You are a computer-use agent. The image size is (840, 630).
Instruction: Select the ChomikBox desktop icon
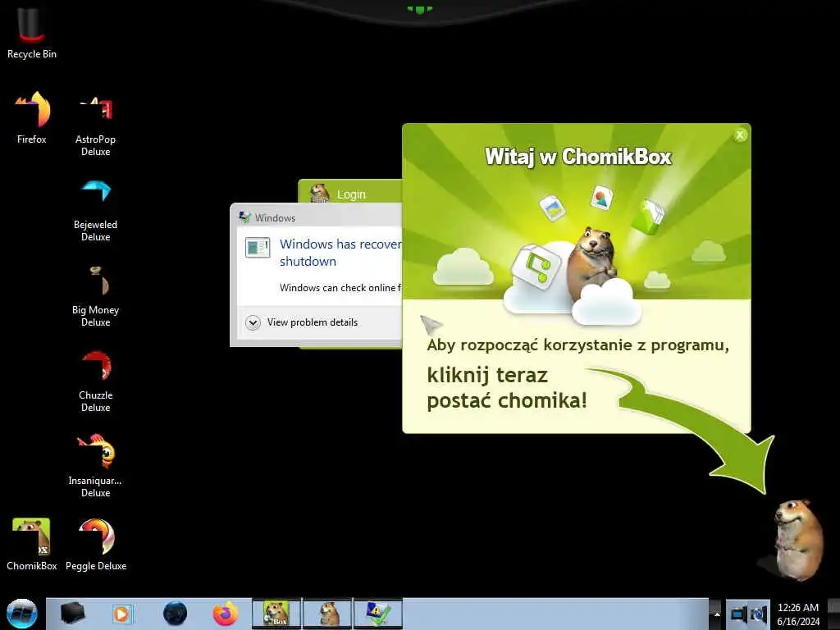(32, 543)
